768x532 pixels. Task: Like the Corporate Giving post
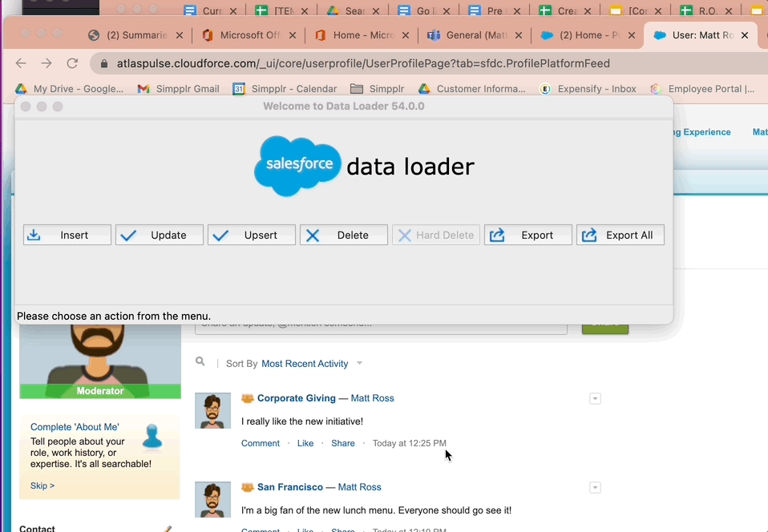pos(305,443)
